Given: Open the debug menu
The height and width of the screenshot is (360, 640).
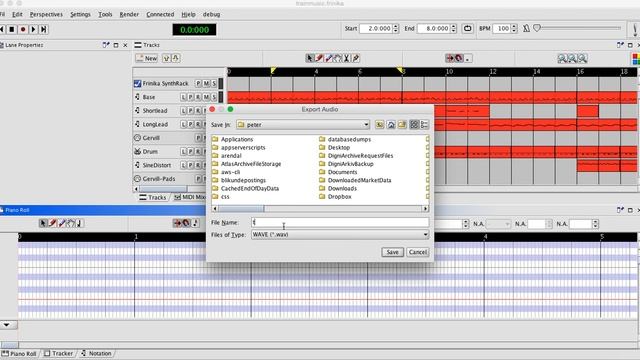Looking at the screenshot, I should 211,14.
